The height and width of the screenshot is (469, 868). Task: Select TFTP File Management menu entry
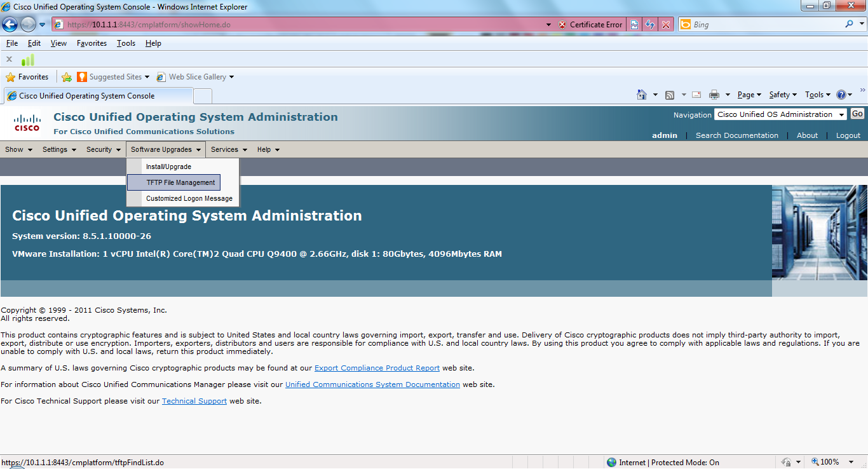pyautogui.click(x=173, y=182)
